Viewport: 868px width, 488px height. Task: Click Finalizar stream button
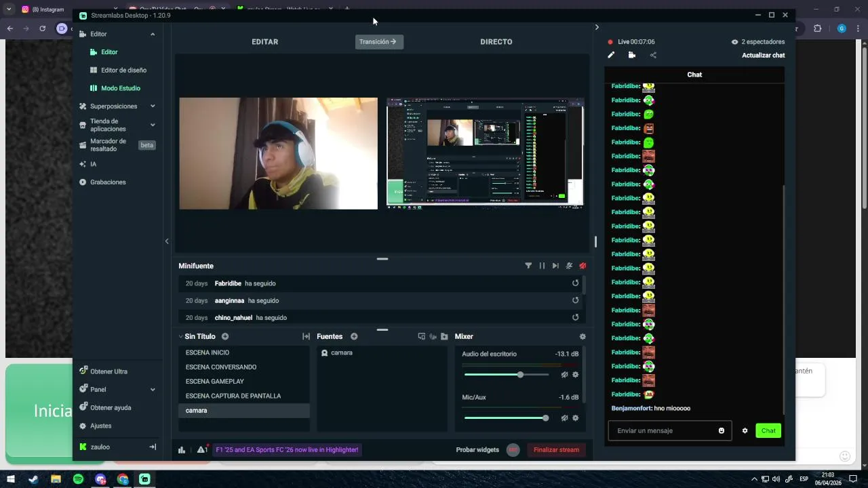click(x=556, y=449)
